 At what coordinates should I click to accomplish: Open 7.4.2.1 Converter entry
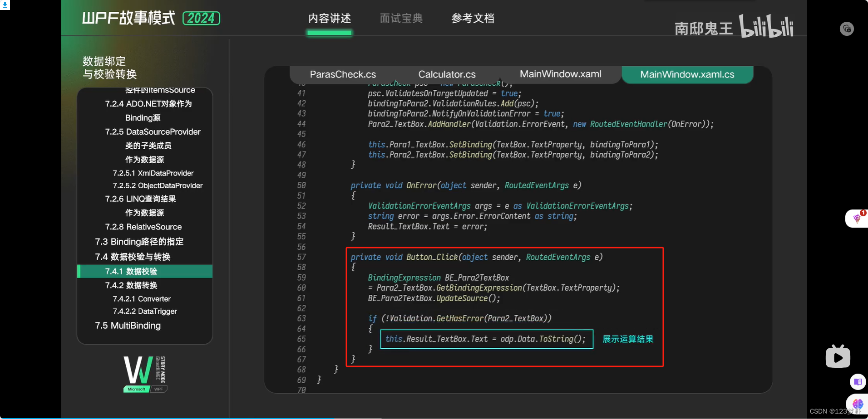(x=142, y=299)
